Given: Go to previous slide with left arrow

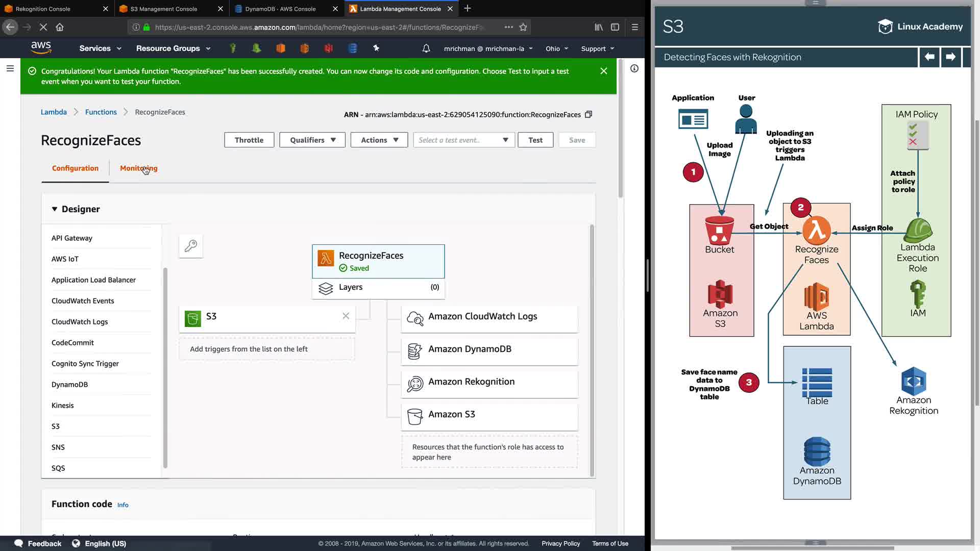Looking at the screenshot, I should tap(929, 57).
